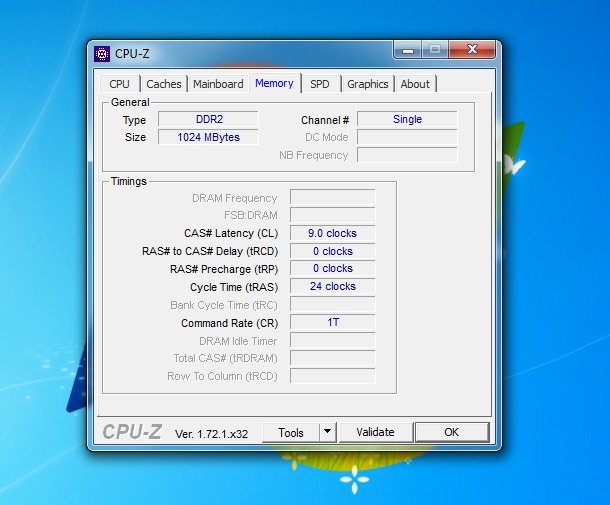Viewport: 610px width, 505px height.
Task: Click the empty Bank Cycle Time field
Action: coord(333,304)
